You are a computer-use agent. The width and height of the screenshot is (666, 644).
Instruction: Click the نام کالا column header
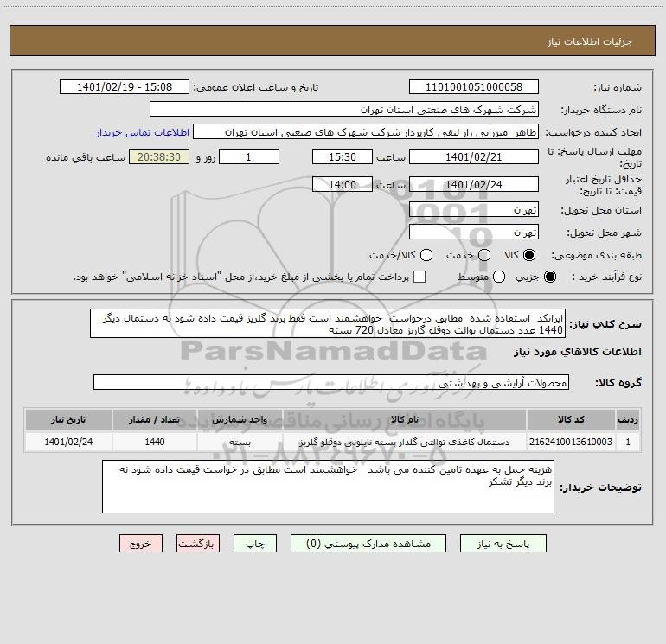pyautogui.click(x=405, y=419)
